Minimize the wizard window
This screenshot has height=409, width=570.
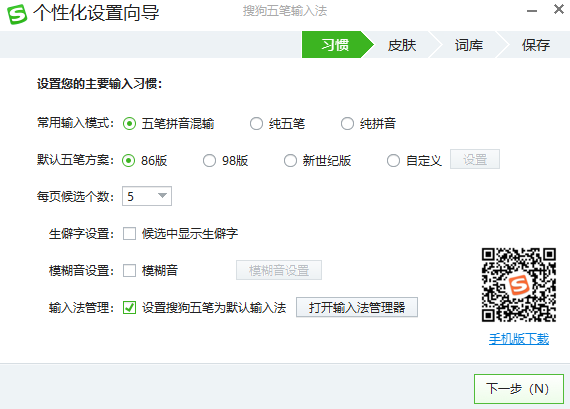tap(532, 11)
